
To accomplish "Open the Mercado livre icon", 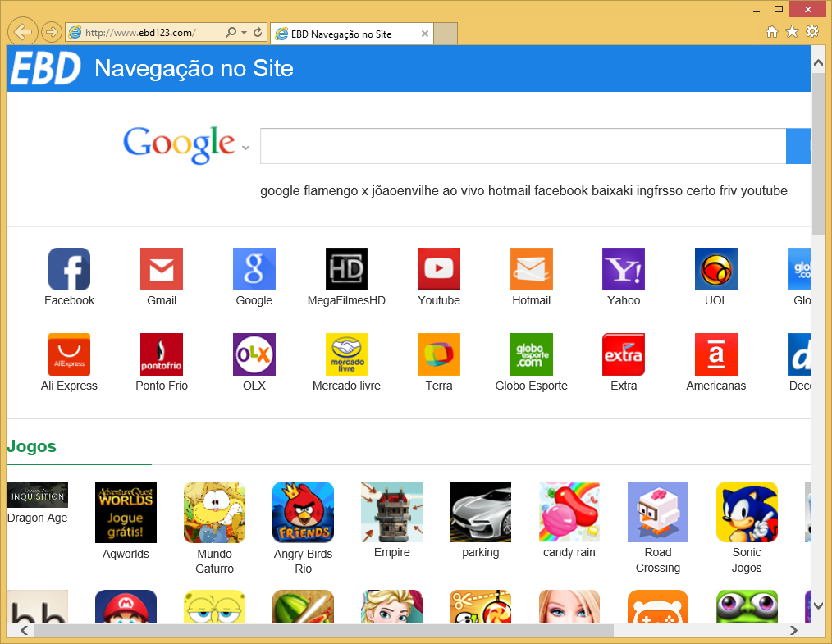I will click(346, 354).
